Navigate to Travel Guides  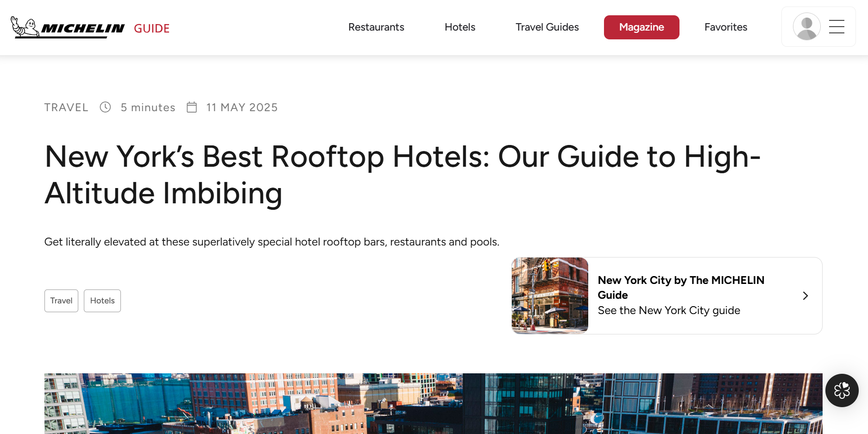[547, 27]
